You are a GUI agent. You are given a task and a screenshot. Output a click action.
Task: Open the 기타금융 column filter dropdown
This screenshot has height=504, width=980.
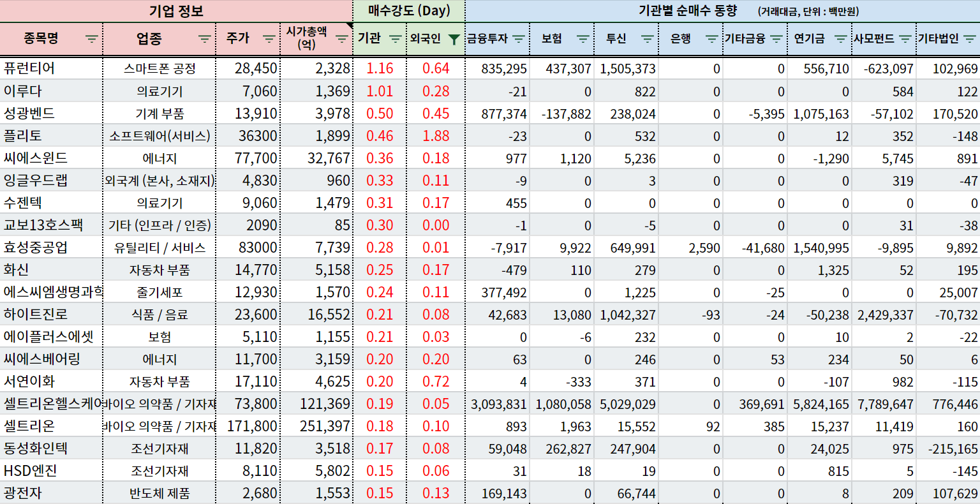(776, 39)
